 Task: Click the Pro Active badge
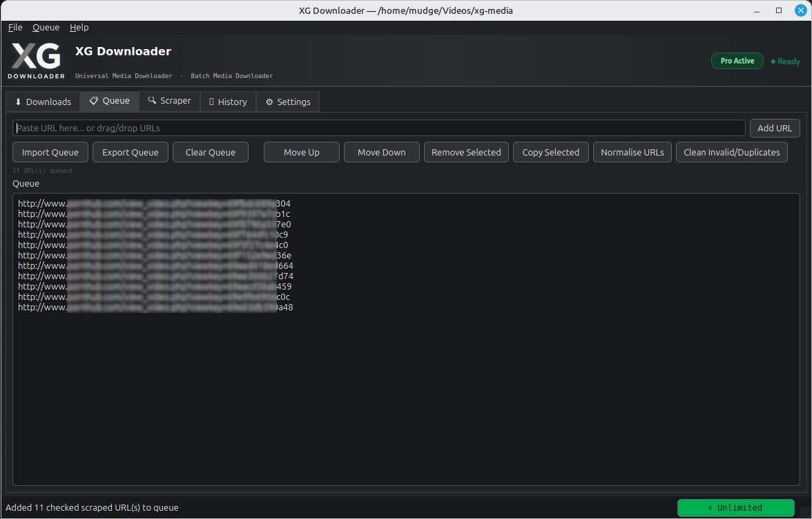point(737,61)
